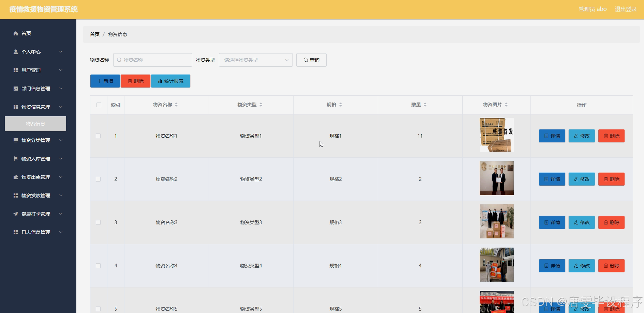
Task: Click the sort arrows in 物资图片 column header
Action: pos(506,105)
